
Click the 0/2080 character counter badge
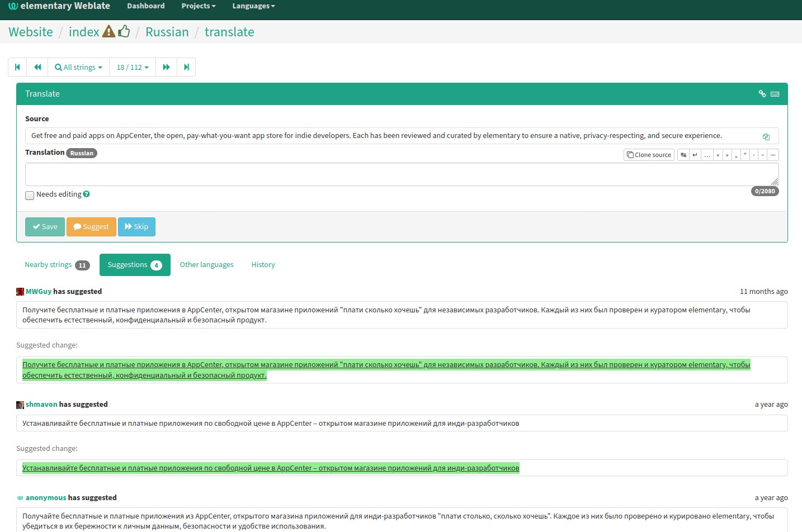pyautogui.click(x=765, y=191)
